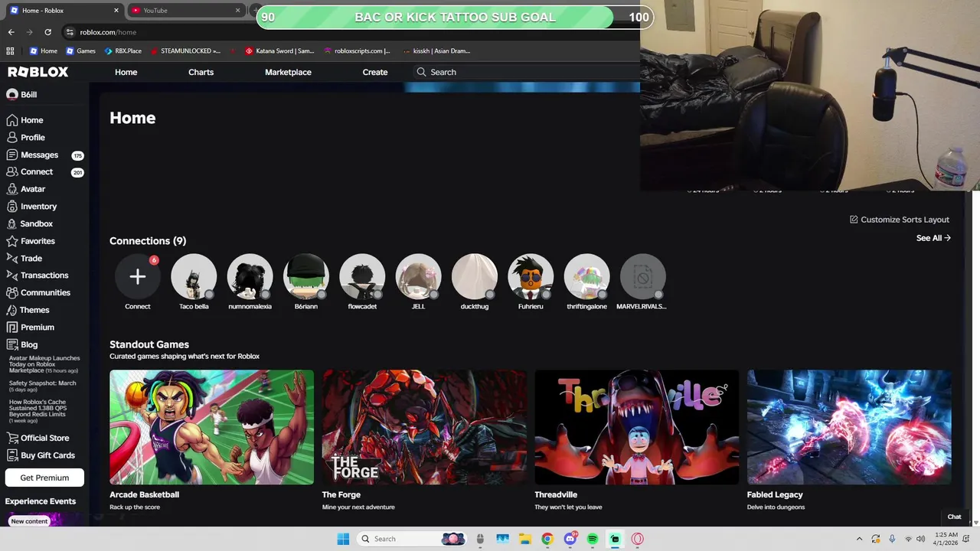Image resolution: width=980 pixels, height=551 pixels.
Task: Open Official Store in the sidebar
Action: pyautogui.click(x=37, y=439)
